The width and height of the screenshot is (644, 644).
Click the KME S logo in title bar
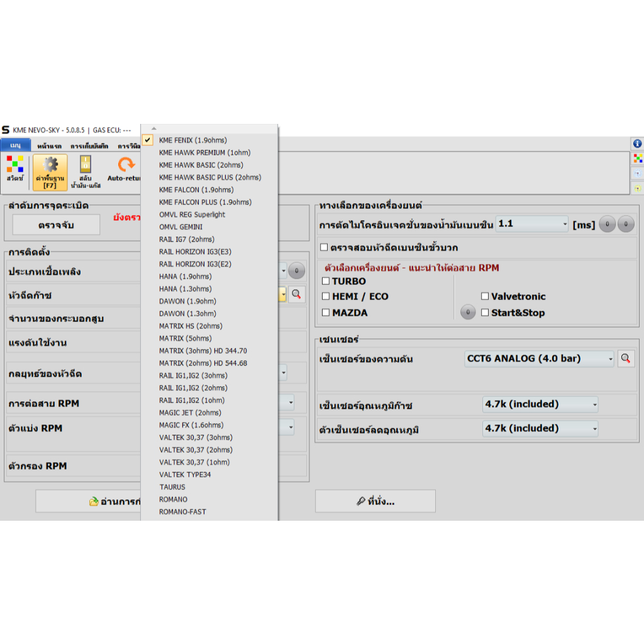6,130
